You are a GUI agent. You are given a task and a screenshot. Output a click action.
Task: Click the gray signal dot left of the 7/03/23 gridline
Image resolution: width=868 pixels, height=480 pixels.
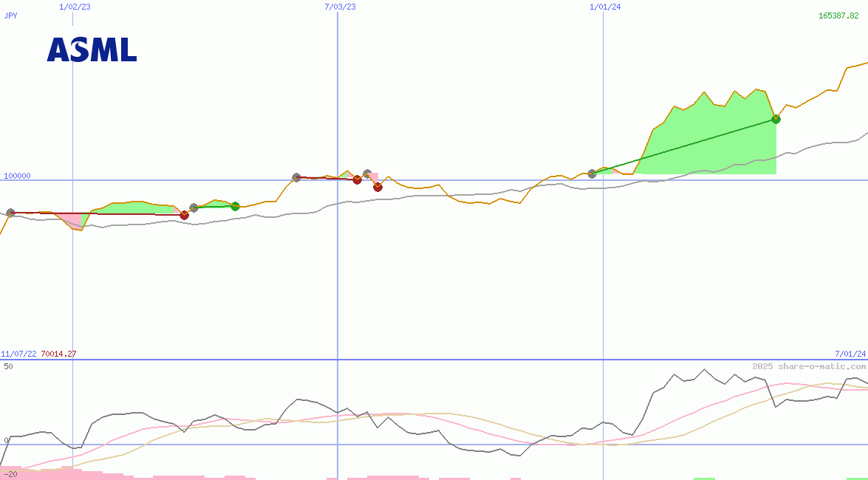click(x=295, y=176)
